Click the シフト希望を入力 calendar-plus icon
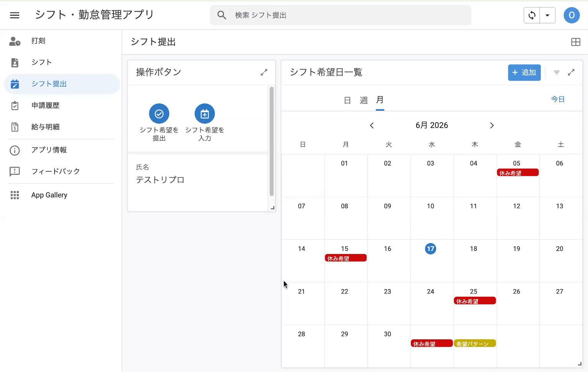588x372 pixels. [x=205, y=114]
